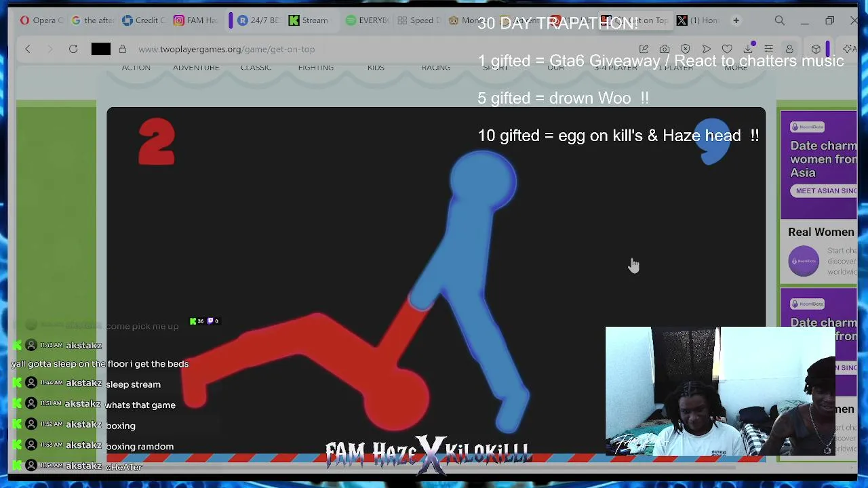This screenshot has height=488, width=868.
Task: Click the 'Real Women' ad heading
Action: coord(821,232)
